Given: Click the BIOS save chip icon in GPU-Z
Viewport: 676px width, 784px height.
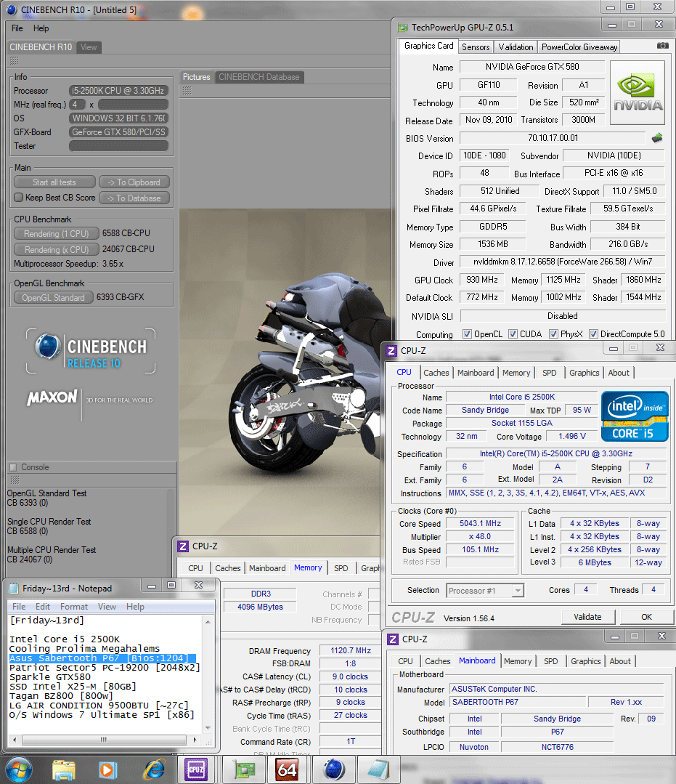Looking at the screenshot, I should pos(657,138).
